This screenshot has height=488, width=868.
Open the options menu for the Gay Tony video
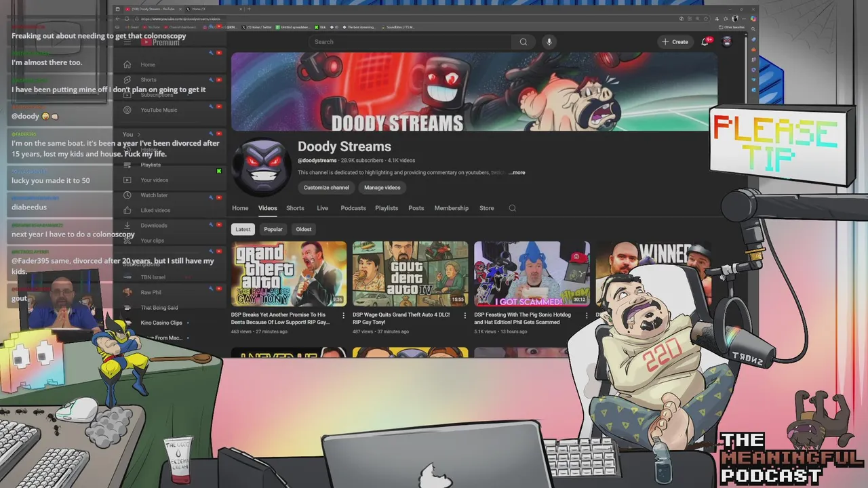[343, 315]
